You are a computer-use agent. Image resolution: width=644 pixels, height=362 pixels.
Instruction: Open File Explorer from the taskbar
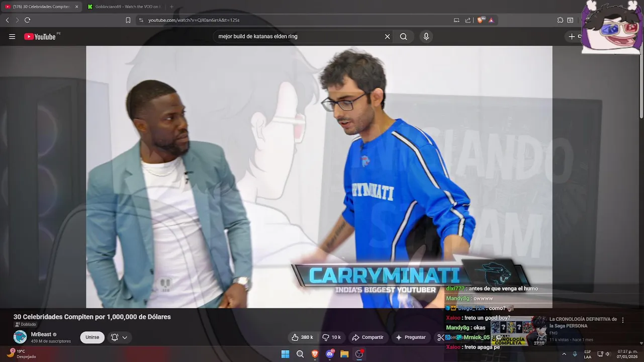(x=344, y=354)
